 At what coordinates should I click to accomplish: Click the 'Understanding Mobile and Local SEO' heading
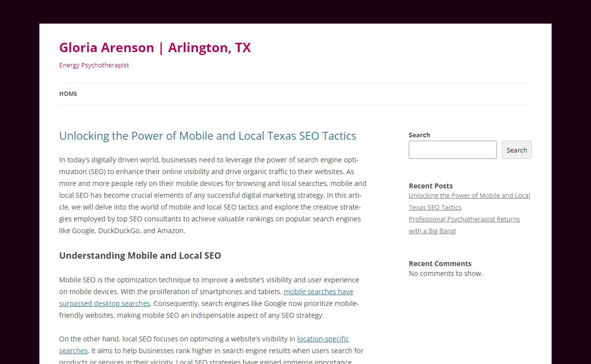click(140, 256)
